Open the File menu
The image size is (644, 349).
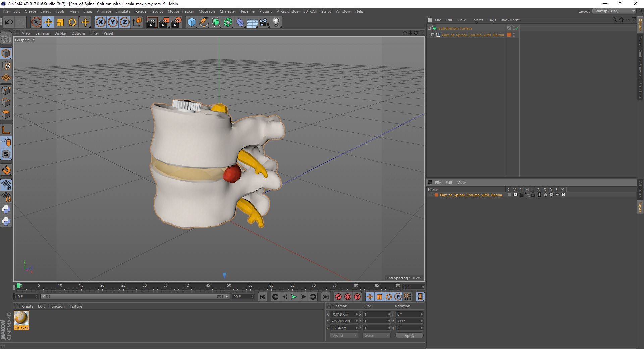[6, 11]
